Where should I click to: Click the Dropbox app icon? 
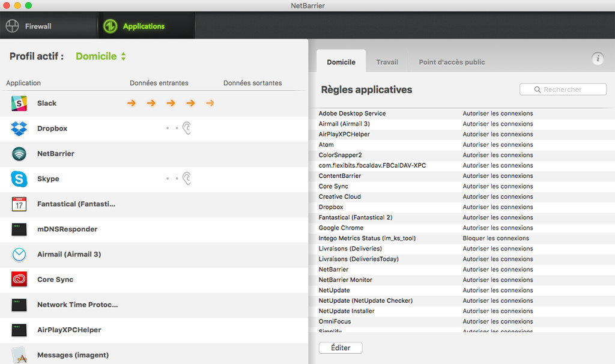click(x=19, y=129)
